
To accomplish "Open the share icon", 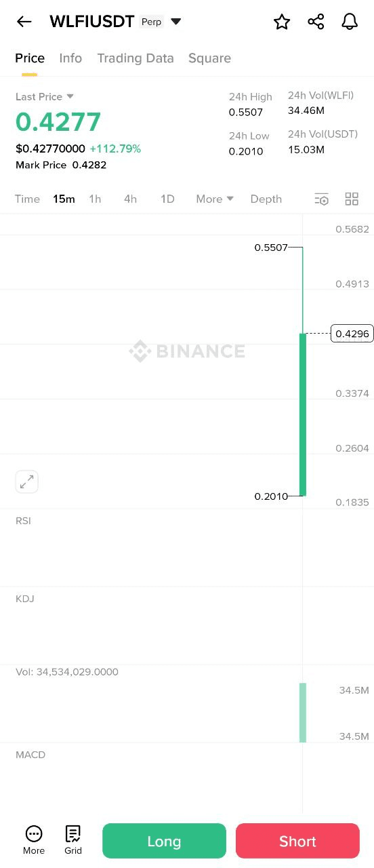I will point(316,22).
